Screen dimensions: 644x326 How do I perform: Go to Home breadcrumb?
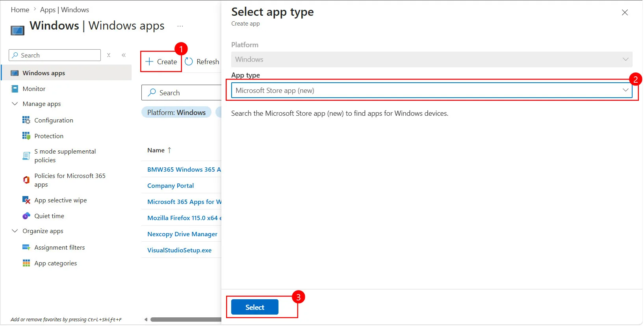click(20, 10)
